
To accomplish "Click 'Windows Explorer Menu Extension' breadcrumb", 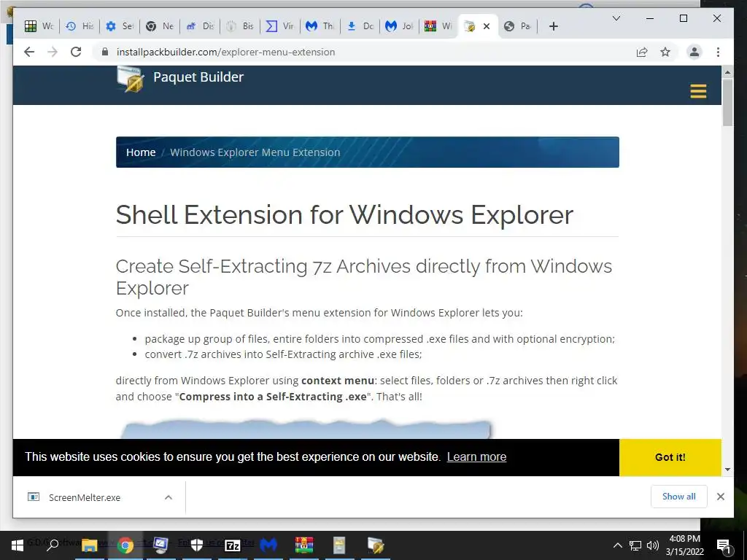I will coord(255,152).
